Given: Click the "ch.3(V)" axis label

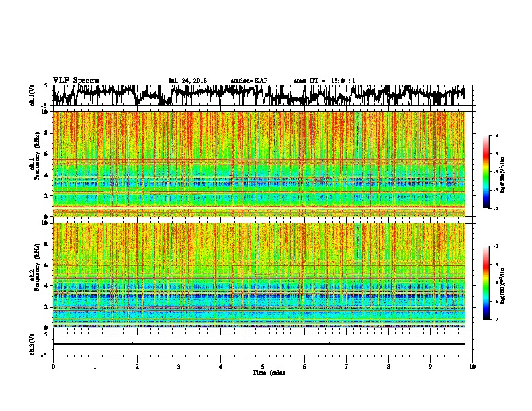Looking at the screenshot, I should click(x=32, y=345).
